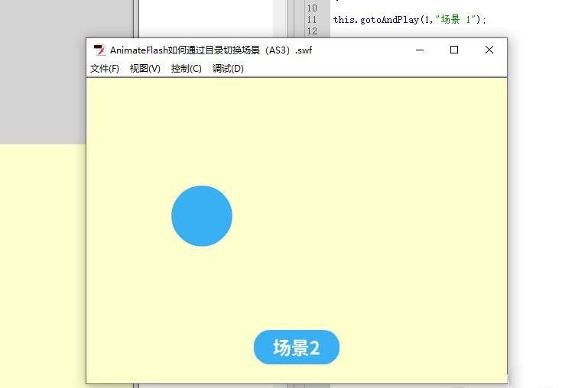Maximize the SWF preview window

[x=454, y=50]
